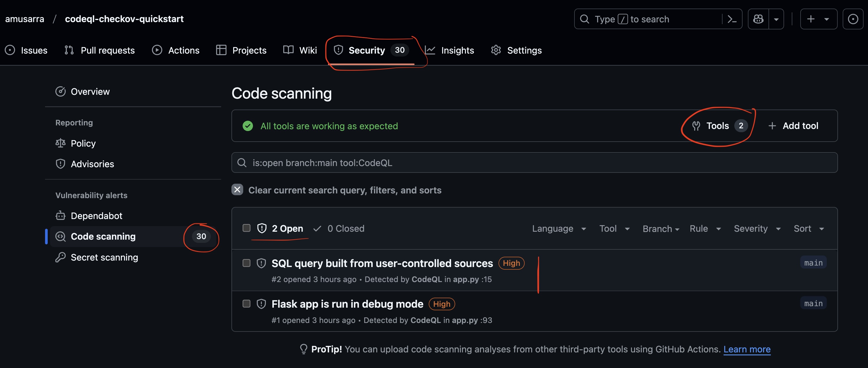Expand the Tool filter dropdown
The width and height of the screenshot is (868, 368).
click(614, 228)
